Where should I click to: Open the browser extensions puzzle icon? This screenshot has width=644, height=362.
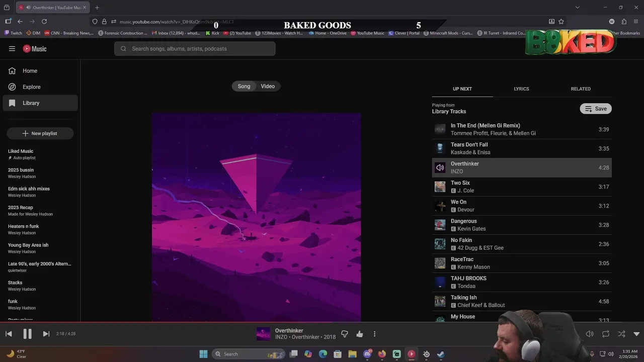(x=624, y=22)
